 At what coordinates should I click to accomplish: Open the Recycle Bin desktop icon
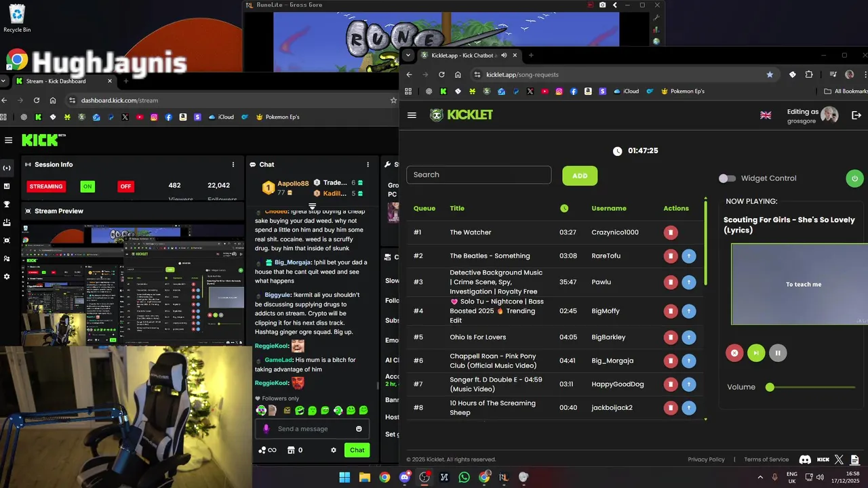pyautogui.click(x=17, y=18)
